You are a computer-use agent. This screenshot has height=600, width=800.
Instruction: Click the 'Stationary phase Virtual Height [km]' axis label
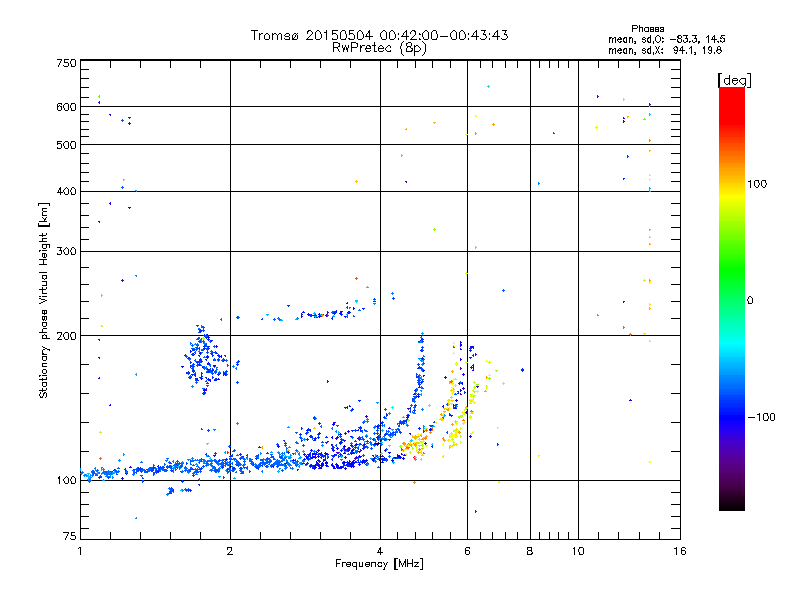click(x=44, y=300)
